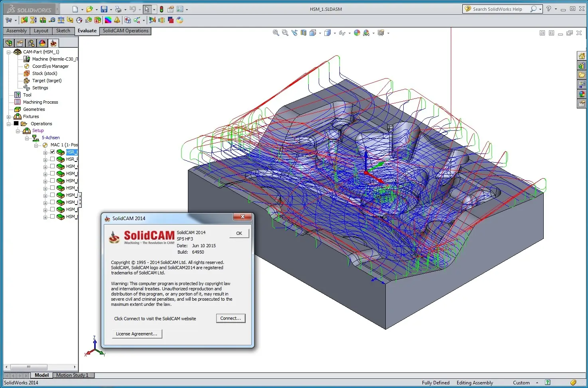Check the last operation HSM checkbox

(52, 217)
